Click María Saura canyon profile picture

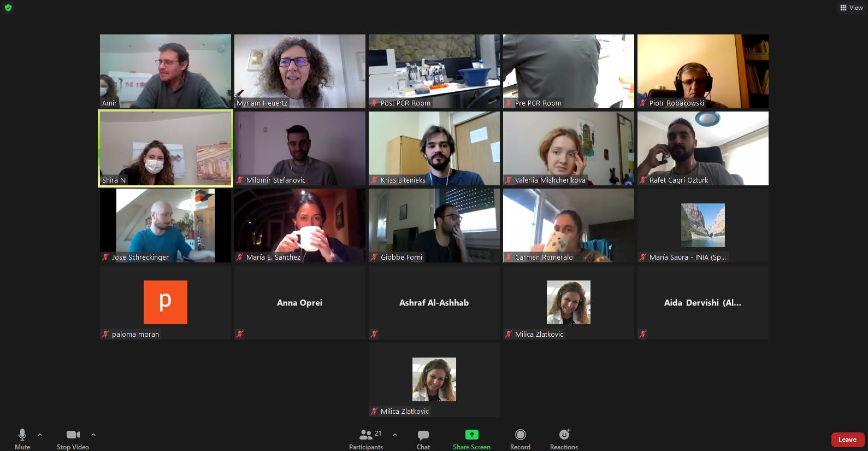point(703,225)
